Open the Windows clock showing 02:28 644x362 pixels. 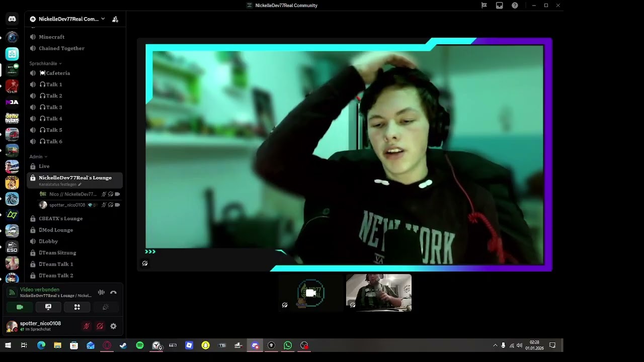534,345
